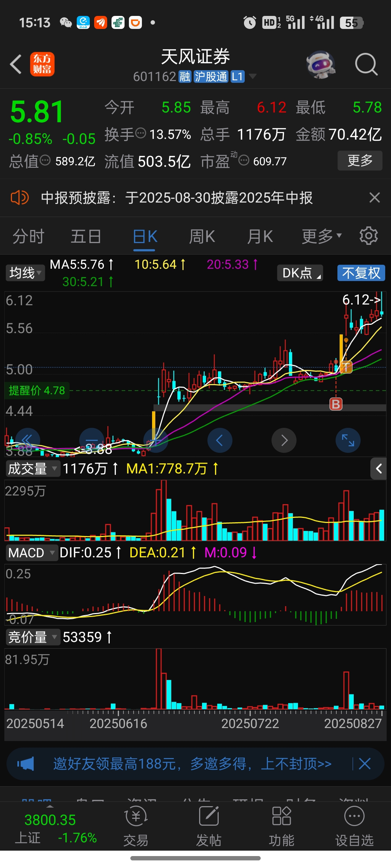
Task: Switch to 分时 chart tab
Action: (x=29, y=237)
